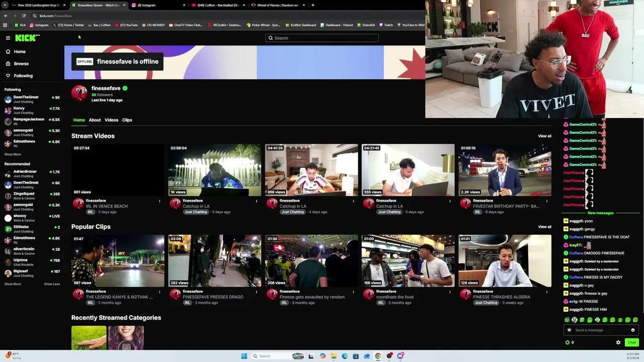Open the Windows Start menu
The image size is (644, 362).
[x=244, y=356]
